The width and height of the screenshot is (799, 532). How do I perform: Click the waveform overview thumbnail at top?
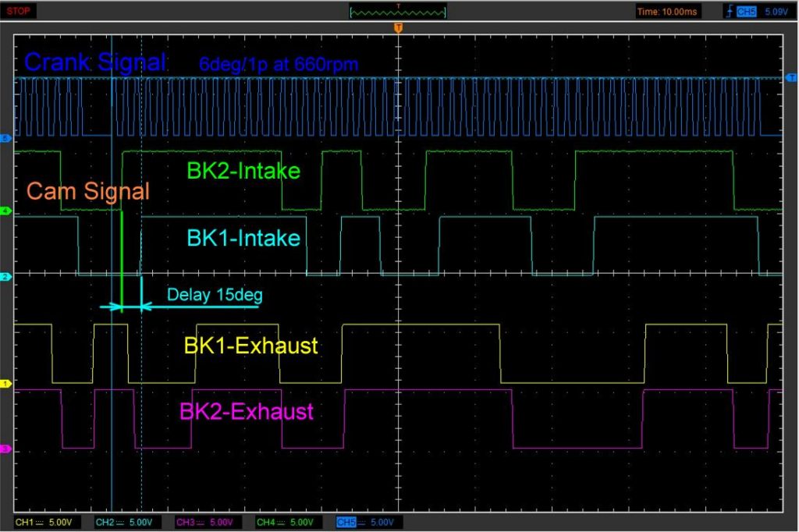point(398,12)
